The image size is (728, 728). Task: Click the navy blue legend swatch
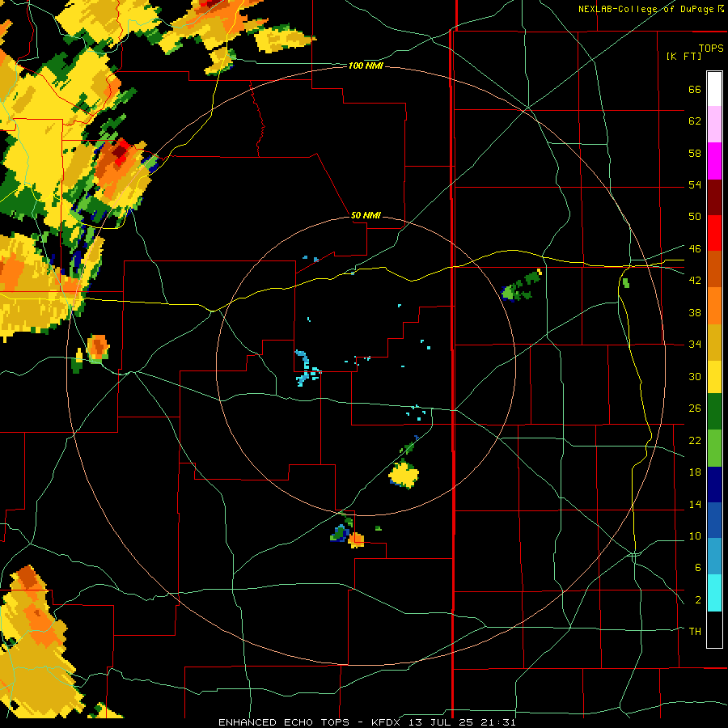coord(714,485)
